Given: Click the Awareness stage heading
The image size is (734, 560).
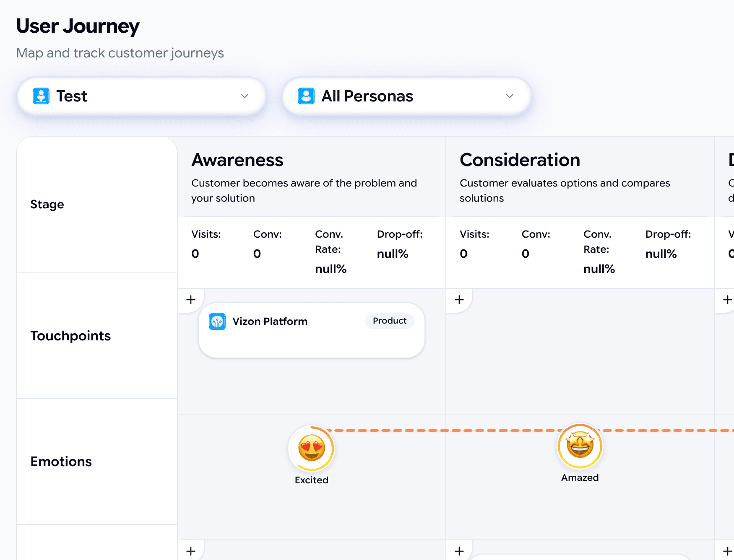Looking at the screenshot, I should (237, 160).
